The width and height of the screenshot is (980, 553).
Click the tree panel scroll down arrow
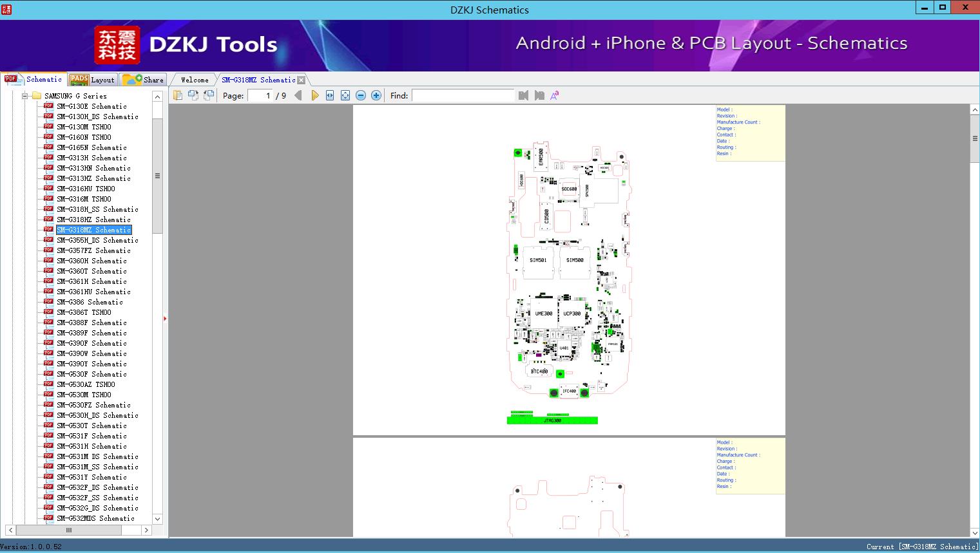click(157, 519)
